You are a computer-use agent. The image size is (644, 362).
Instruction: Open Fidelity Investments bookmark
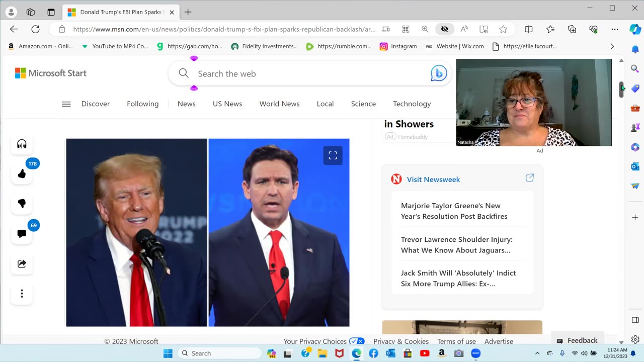pos(264,46)
